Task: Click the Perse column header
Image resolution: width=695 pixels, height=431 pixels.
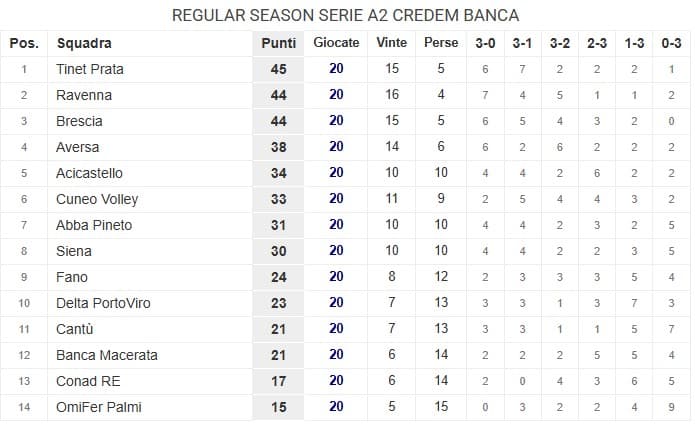Action: 441,43
